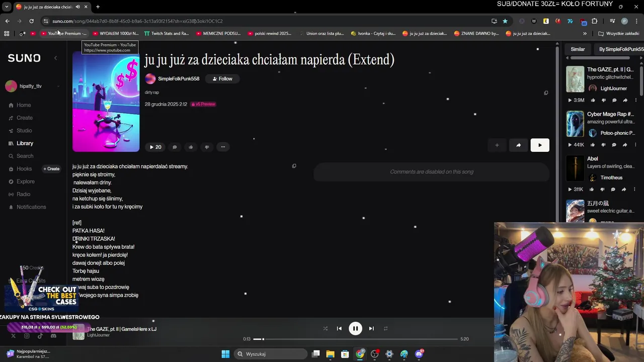Copy the song style description
The height and width of the screenshot is (362, 644).
(x=546, y=93)
